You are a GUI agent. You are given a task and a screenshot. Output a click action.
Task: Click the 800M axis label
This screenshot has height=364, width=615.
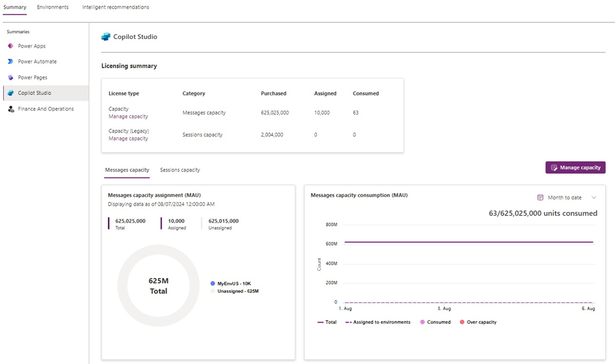click(331, 225)
